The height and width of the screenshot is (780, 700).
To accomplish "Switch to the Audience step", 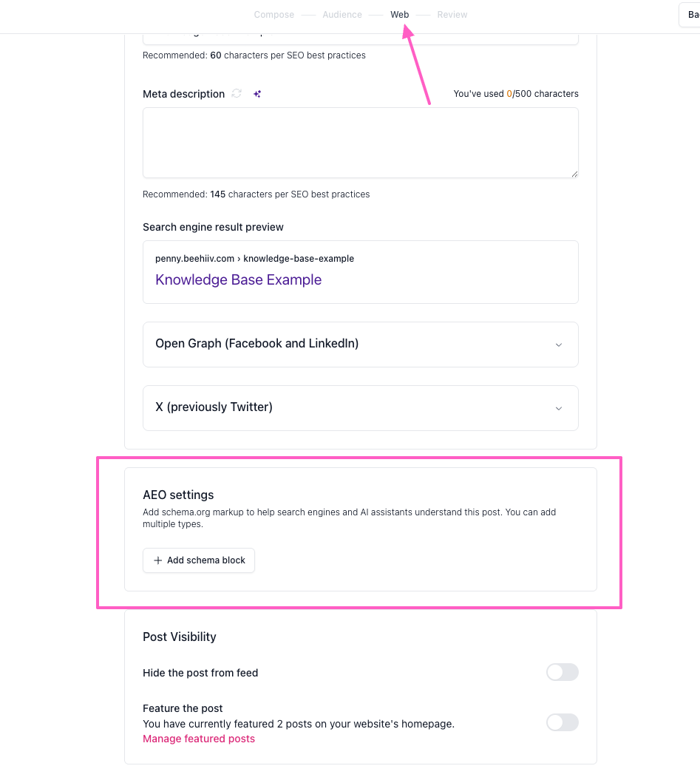I will (x=342, y=15).
